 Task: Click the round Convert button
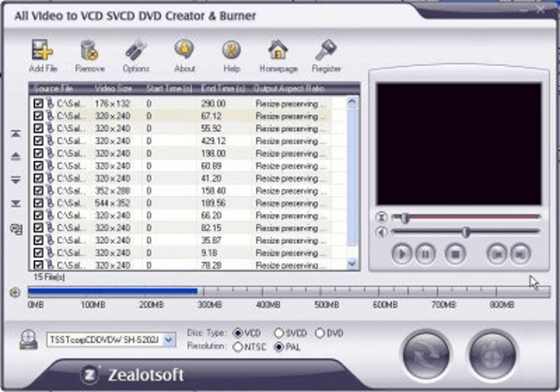(425, 355)
